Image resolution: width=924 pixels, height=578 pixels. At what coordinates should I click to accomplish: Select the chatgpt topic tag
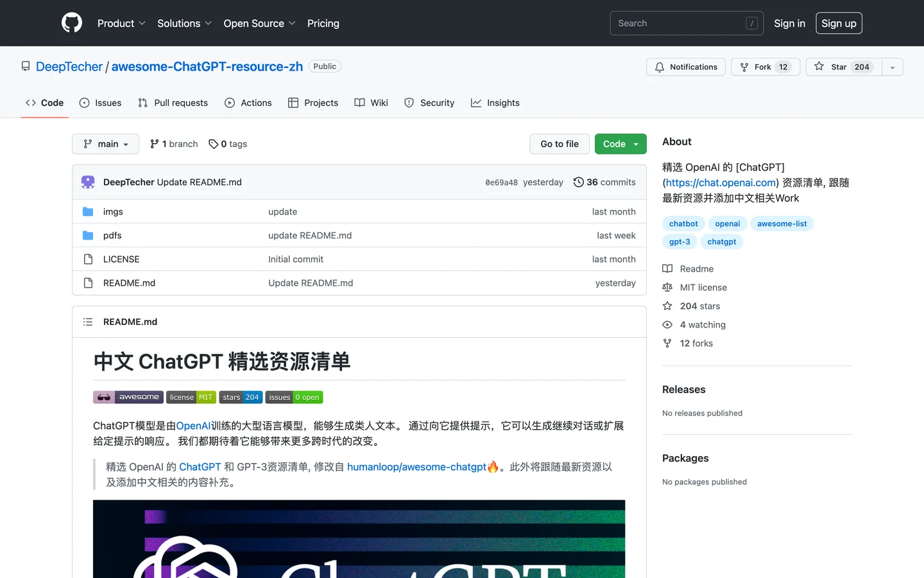722,241
